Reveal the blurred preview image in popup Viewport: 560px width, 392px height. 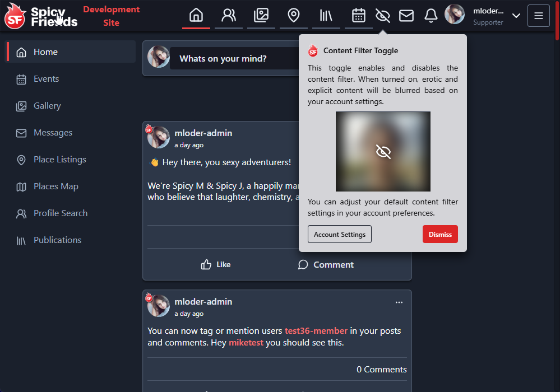383,152
